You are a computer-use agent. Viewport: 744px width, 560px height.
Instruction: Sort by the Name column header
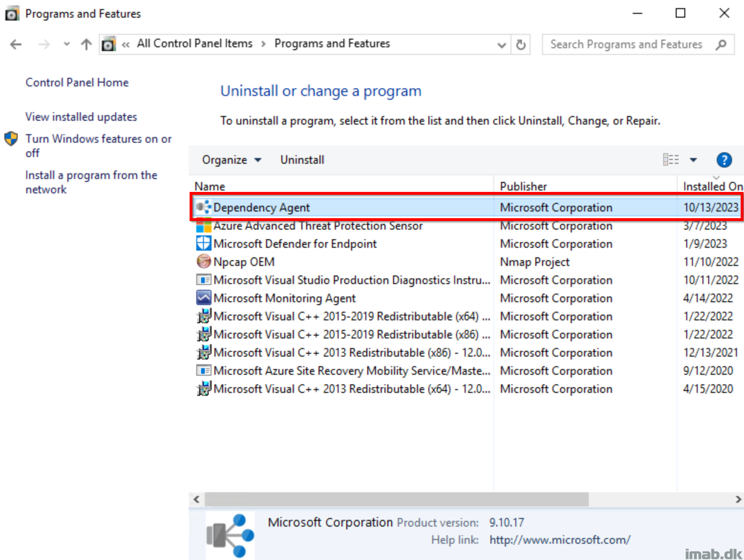[x=341, y=187]
